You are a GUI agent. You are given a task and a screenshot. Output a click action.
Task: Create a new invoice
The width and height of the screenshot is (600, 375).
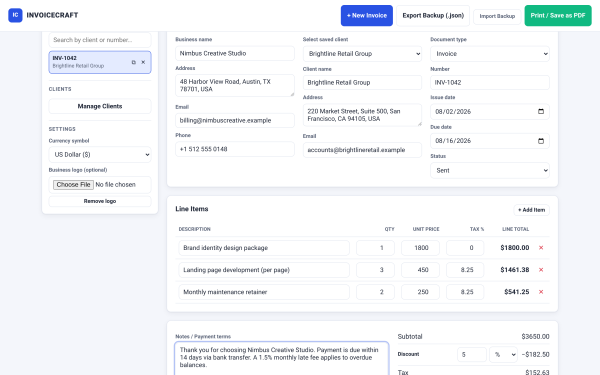pos(367,16)
